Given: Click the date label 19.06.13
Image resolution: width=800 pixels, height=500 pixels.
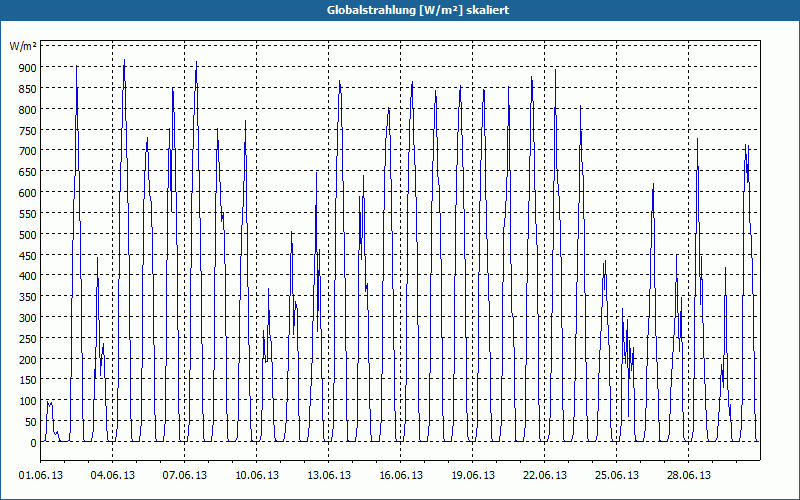Looking at the screenshot, I should tap(472, 476).
